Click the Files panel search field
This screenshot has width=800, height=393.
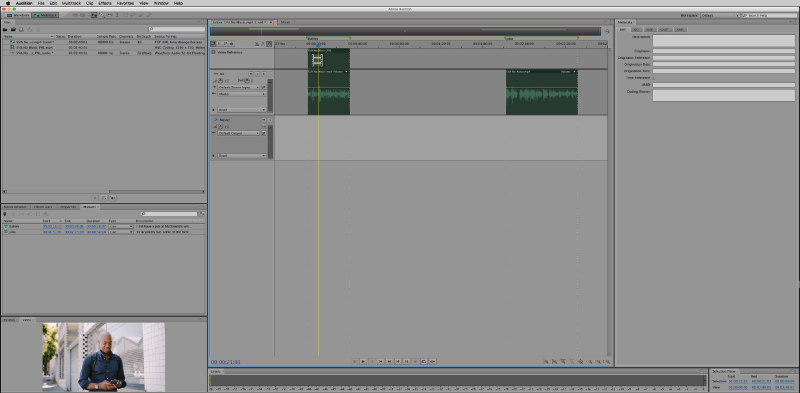(177, 30)
